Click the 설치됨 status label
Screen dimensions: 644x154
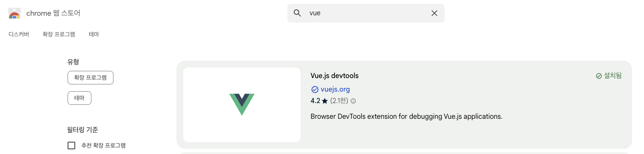[613, 76]
